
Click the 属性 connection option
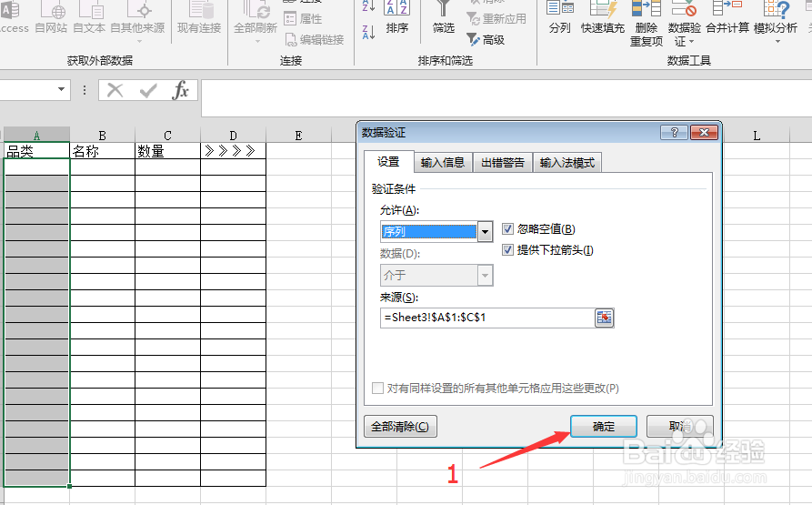304,18
